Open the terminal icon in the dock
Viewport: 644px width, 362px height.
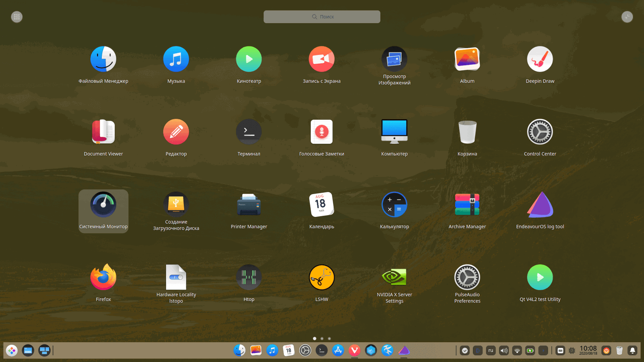(322, 350)
